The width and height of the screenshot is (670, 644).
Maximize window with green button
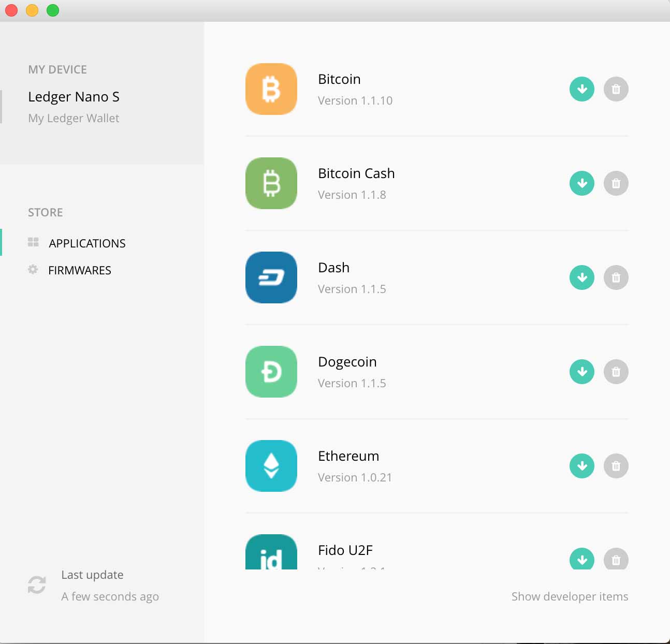click(x=53, y=10)
